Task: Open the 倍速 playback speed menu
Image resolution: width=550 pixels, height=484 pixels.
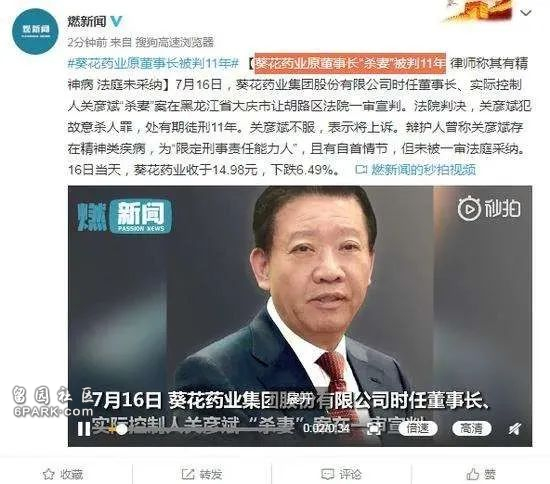Action: tap(417, 428)
